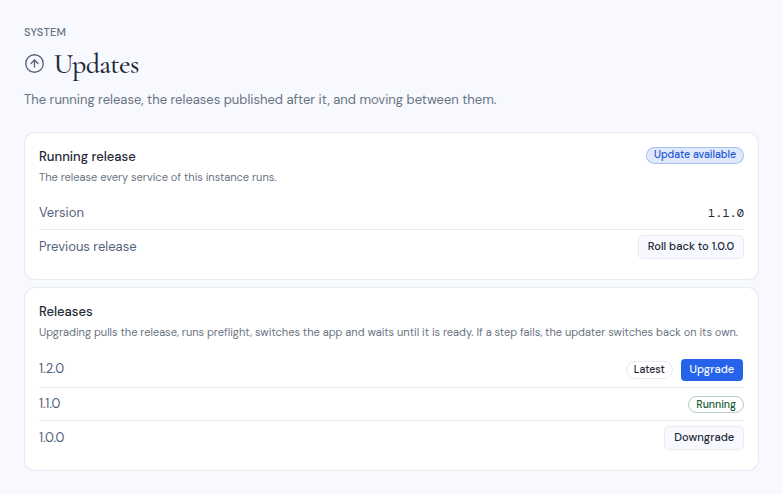Click the page subtitle about running release
783x494 pixels.
(x=260, y=100)
